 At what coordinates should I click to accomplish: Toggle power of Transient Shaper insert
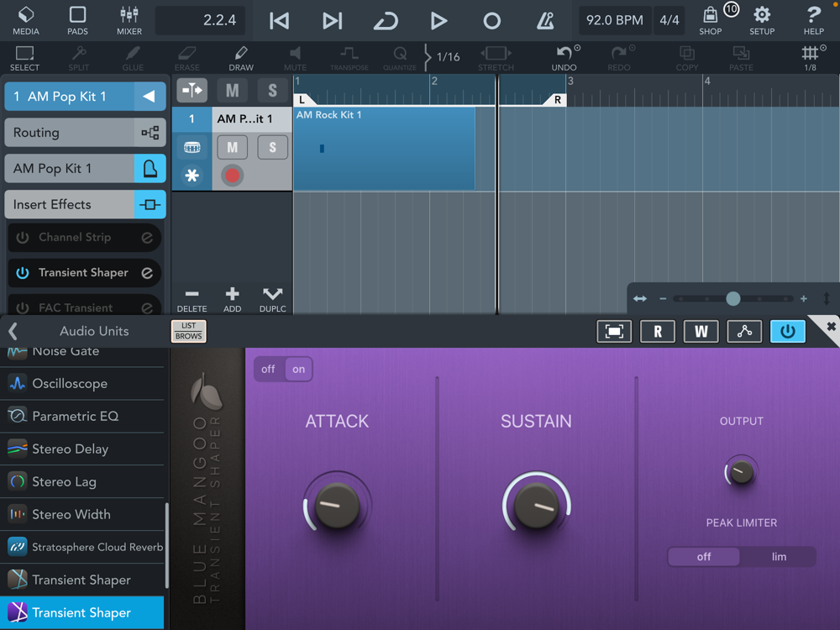click(23, 273)
